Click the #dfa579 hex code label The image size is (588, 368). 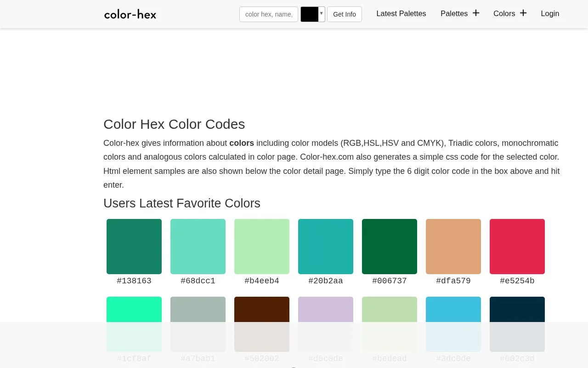pyautogui.click(x=453, y=281)
